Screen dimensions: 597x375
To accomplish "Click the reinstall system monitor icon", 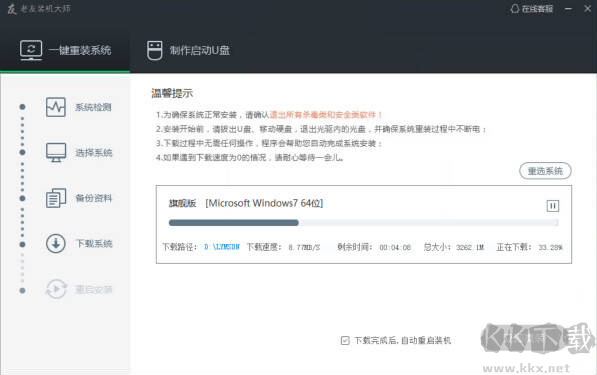I will coord(31,50).
